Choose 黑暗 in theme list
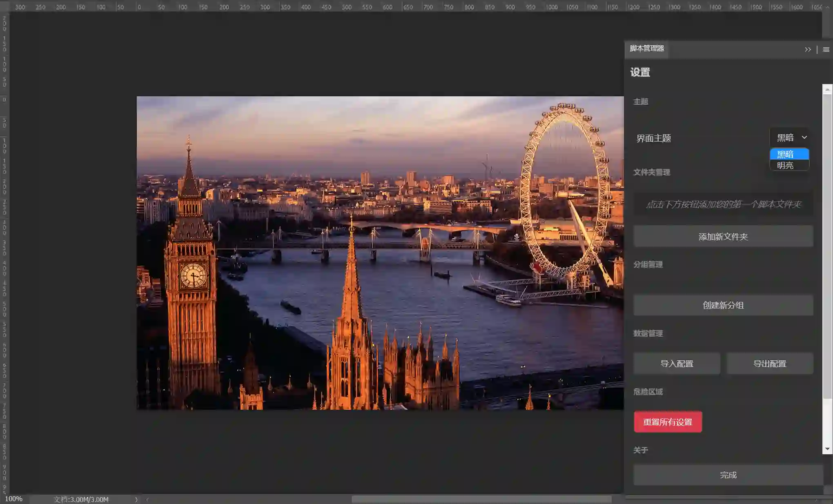 (x=789, y=154)
